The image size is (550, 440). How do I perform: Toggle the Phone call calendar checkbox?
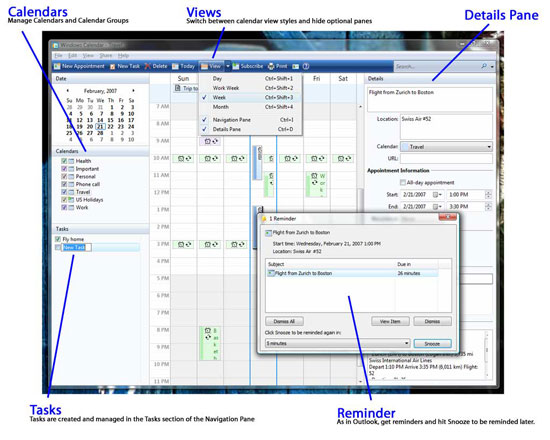click(x=64, y=184)
